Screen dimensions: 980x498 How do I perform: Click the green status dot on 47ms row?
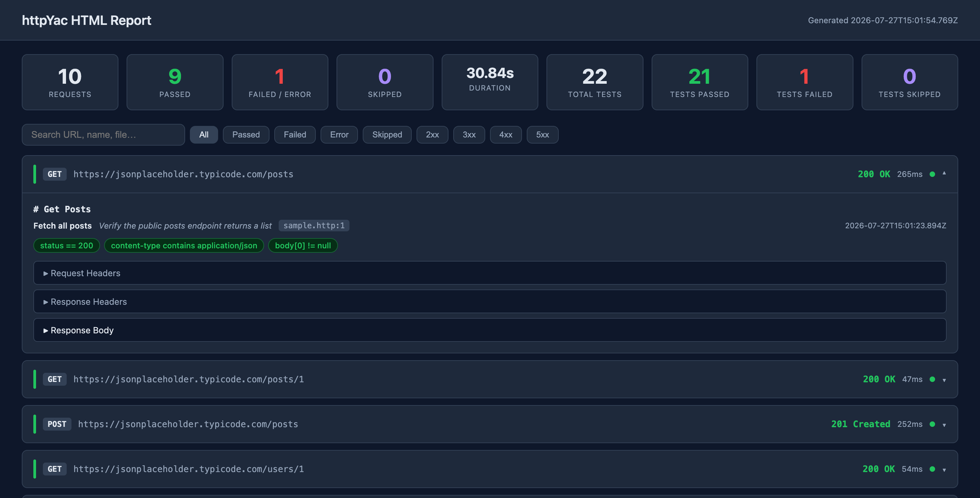click(x=932, y=379)
